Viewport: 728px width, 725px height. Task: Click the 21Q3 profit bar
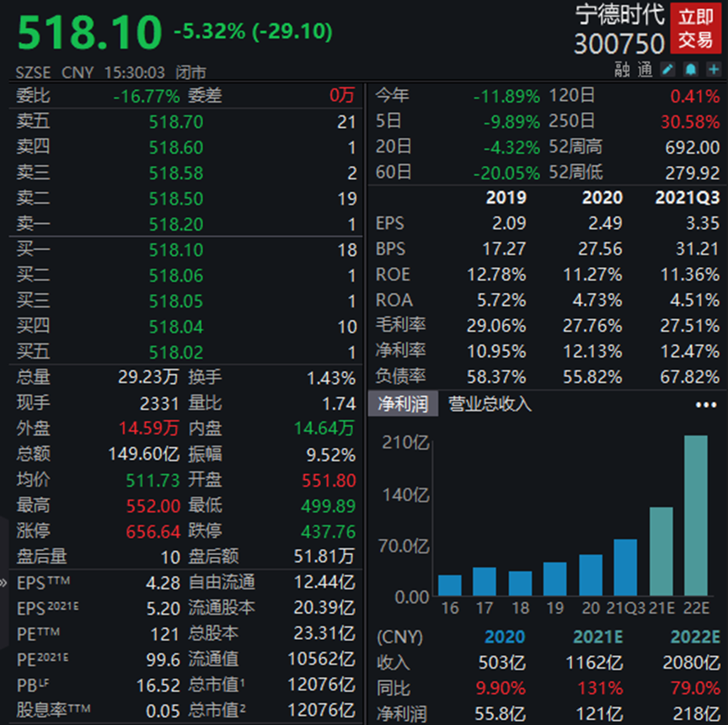625,568
